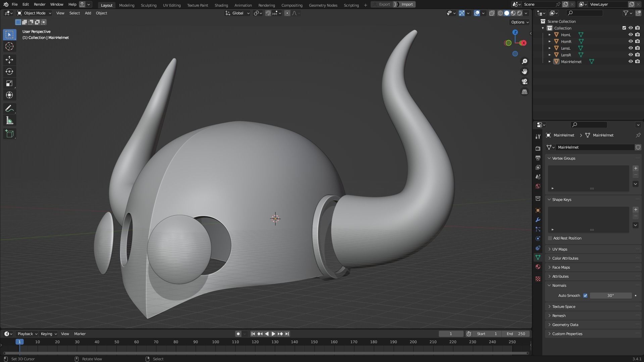644x362 pixels.
Task: Select the Select Box tool
Action: coord(9,35)
